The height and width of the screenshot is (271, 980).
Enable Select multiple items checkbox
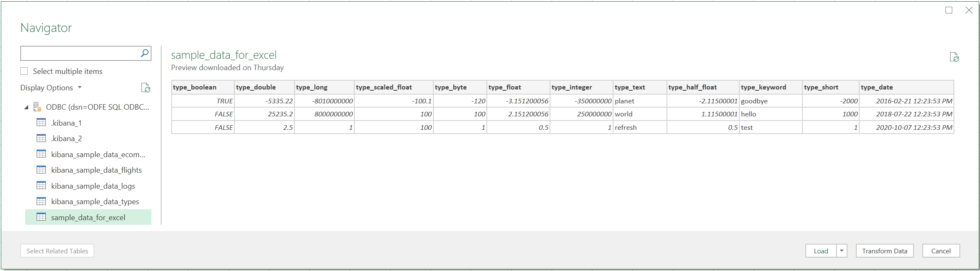point(24,71)
